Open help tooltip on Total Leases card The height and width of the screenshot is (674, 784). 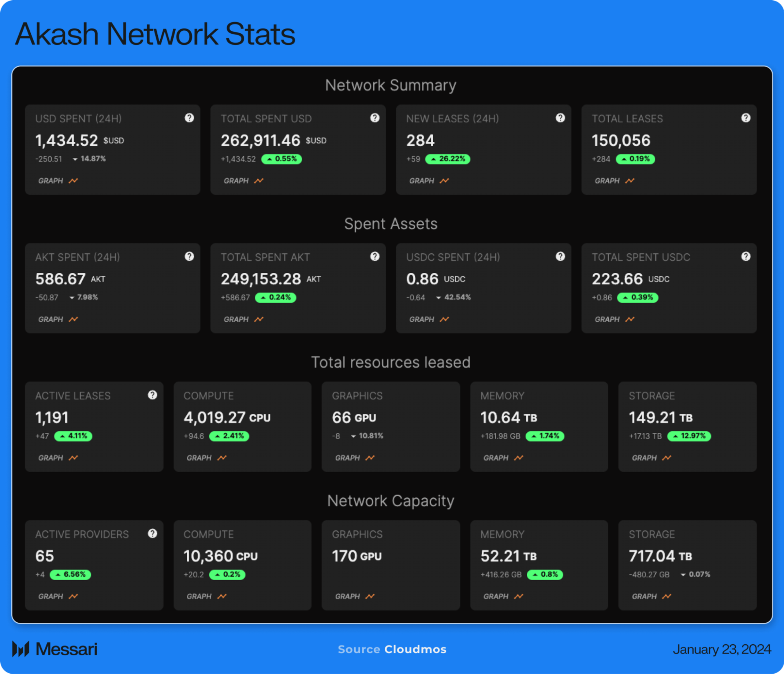tap(746, 118)
